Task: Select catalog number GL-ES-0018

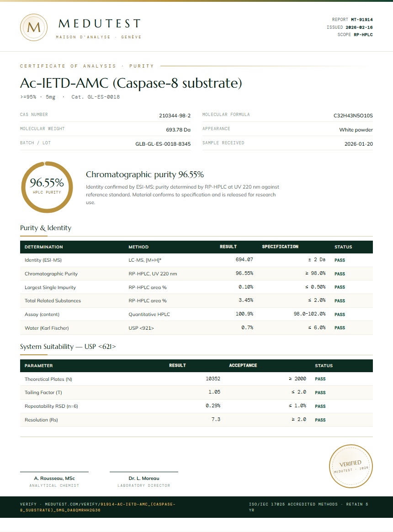Action: click(x=104, y=97)
